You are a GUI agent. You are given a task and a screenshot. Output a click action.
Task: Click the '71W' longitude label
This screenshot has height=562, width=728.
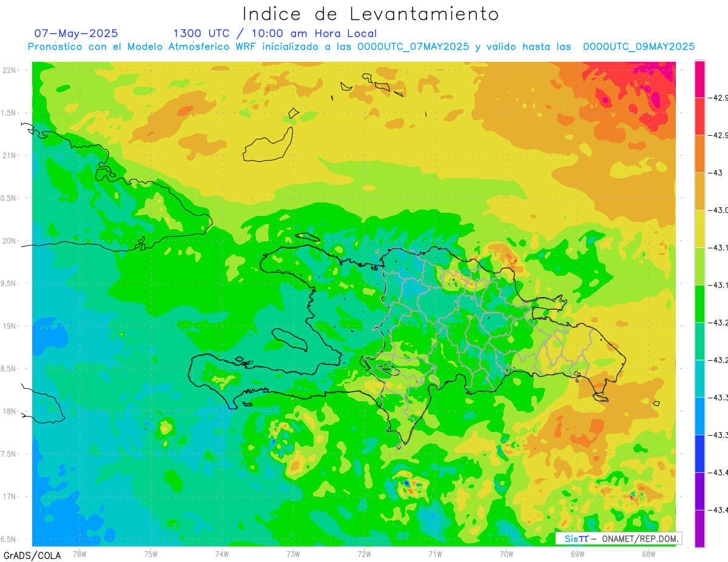click(x=435, y=554)
